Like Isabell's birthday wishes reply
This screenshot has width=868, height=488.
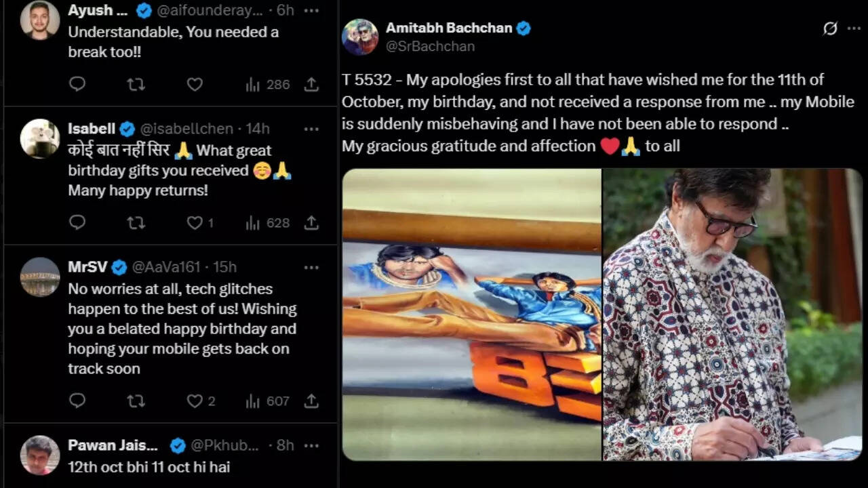click(195, 222)
